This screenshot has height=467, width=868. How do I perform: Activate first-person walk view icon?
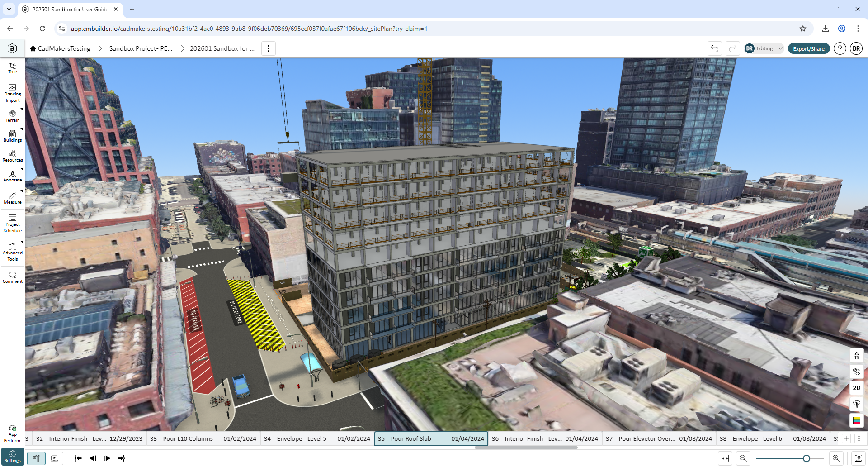(857, 404)
